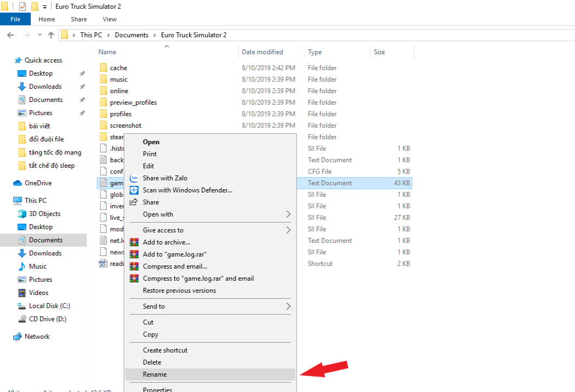Click This PC in the address breadcrumb
Viewport: 575px width, 392px height.
click(92, 35)
